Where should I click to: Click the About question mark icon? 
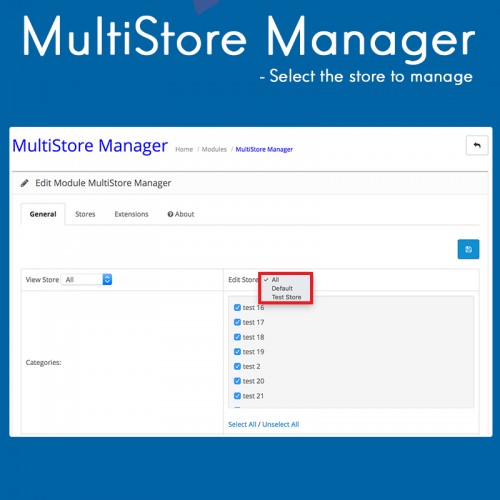tap(170, 214)
